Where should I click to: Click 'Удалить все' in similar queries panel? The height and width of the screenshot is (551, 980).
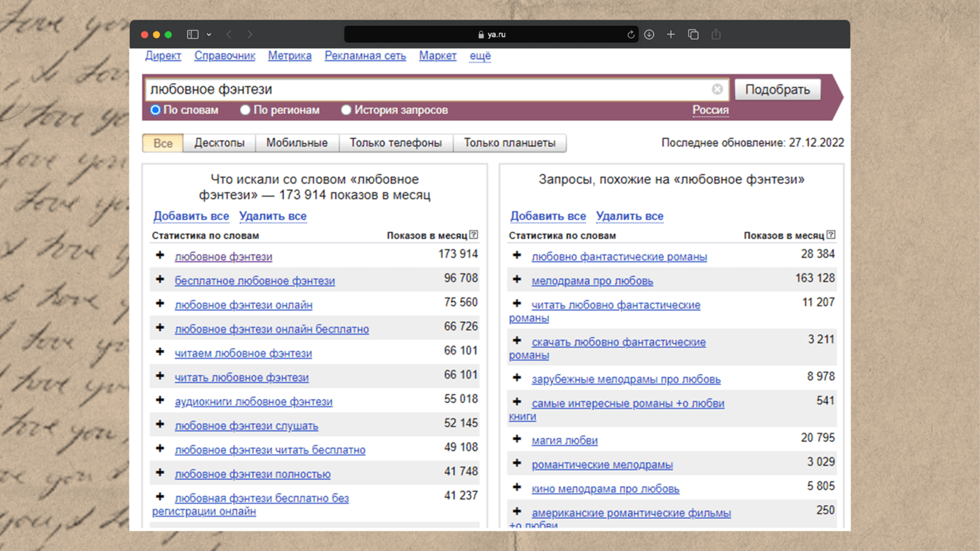pos(630,216)
